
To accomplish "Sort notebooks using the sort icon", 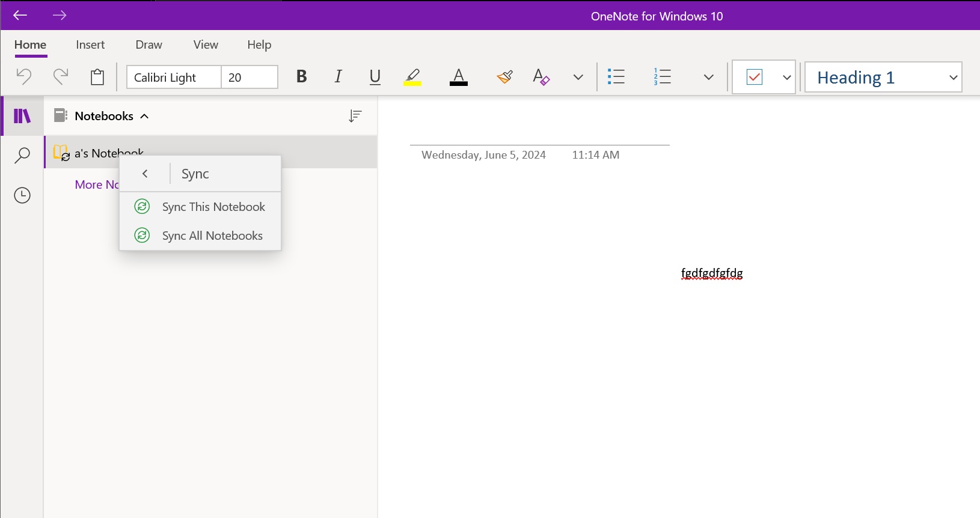I will (355, 116).
